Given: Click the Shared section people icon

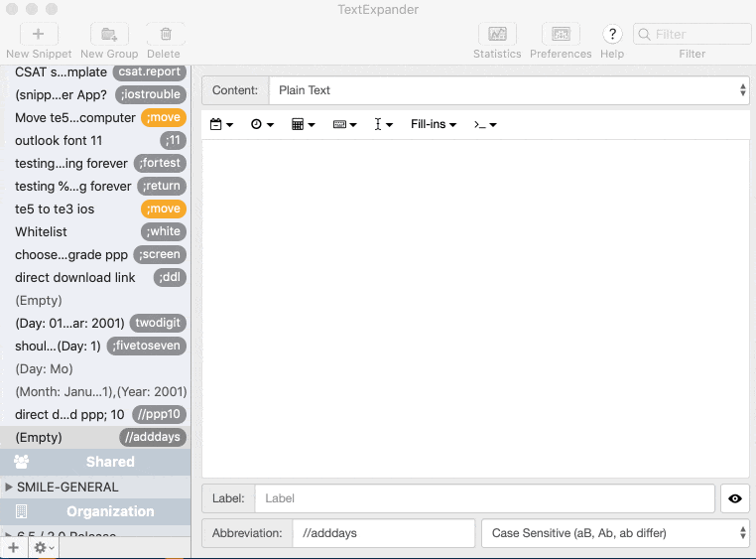Looking at the screenshot, I should (21, 462).
